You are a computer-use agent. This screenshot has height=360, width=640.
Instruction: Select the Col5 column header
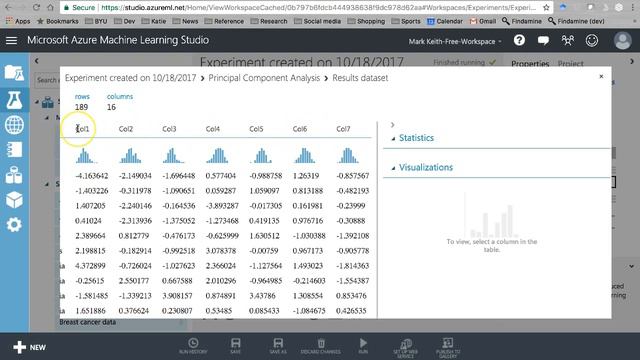tap(256, 129)
